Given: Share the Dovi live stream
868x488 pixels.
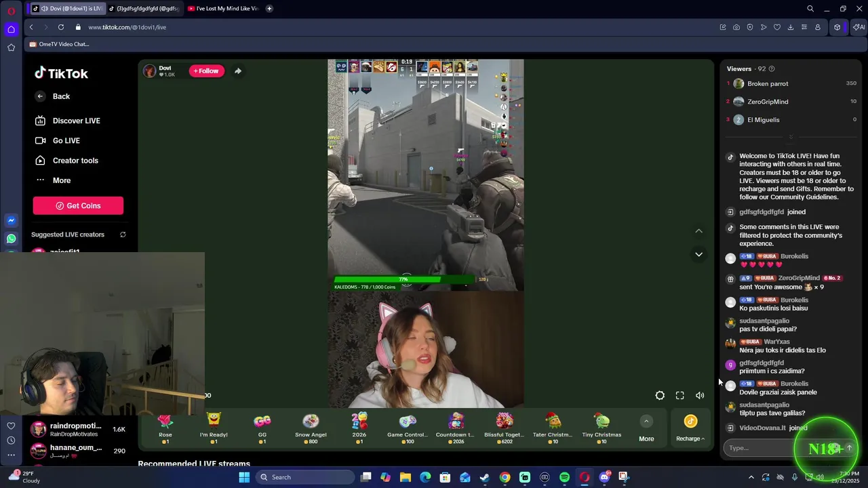Looking at the screenshot, I should pyautogui.click(x=238, y=70).
